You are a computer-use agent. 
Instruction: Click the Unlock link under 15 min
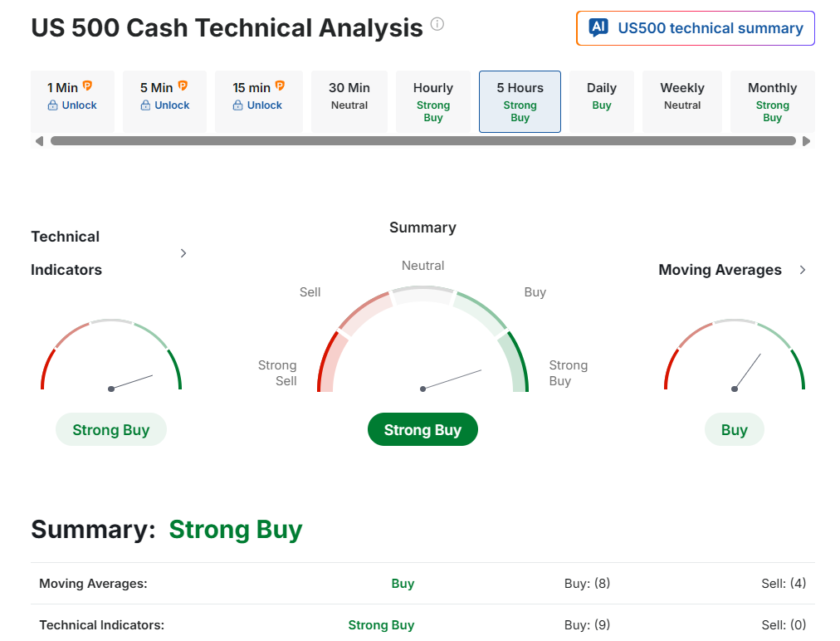(x=265, y=105)
